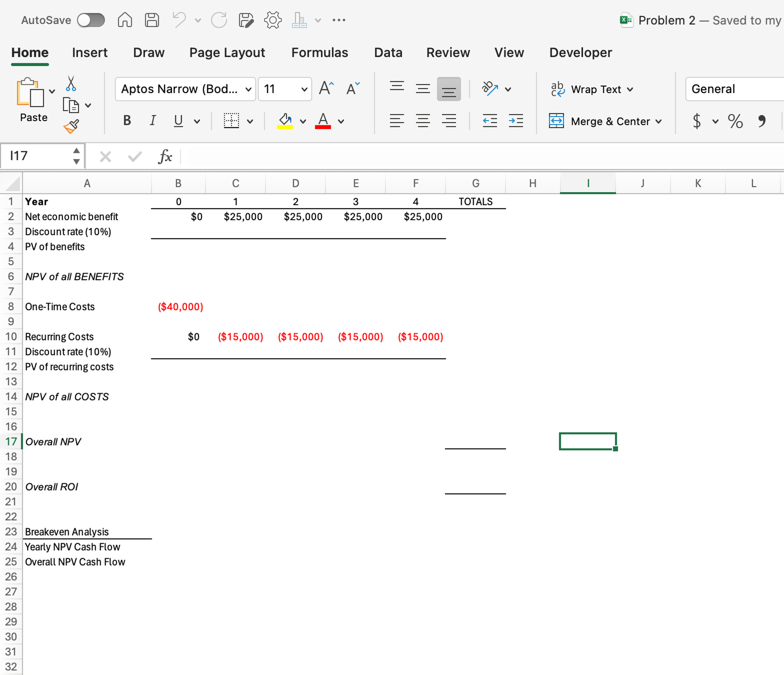Click the Comma Style icon
The image size is (784, 675).
[x=762, y=121]
